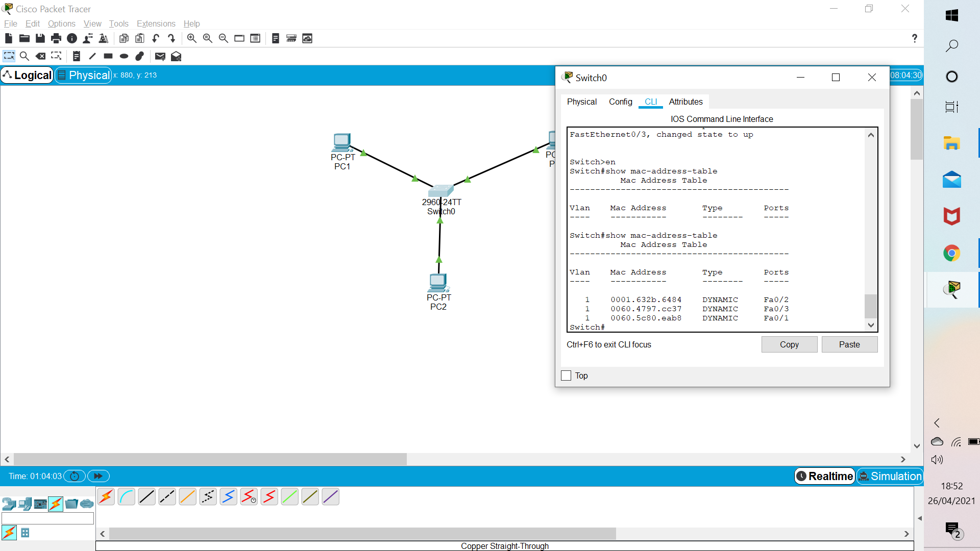This screenshot has width=980, height=551.
Task: Click the workspace scroll-right arrow
Action: point(903,459)
